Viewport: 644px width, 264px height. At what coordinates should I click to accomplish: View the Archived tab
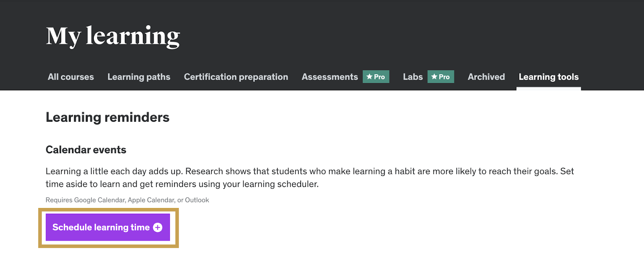[486, 77]
